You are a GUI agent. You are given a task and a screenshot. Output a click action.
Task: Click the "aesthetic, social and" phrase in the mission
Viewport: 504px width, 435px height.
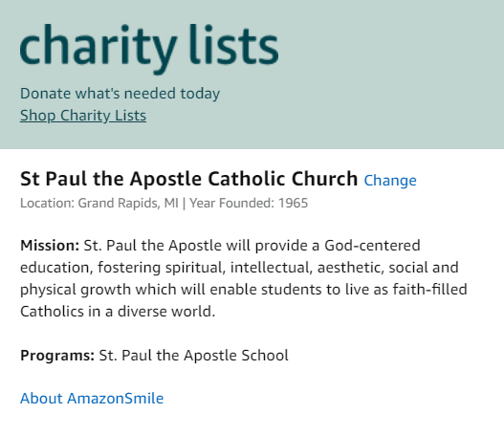[x=388, y=268]
